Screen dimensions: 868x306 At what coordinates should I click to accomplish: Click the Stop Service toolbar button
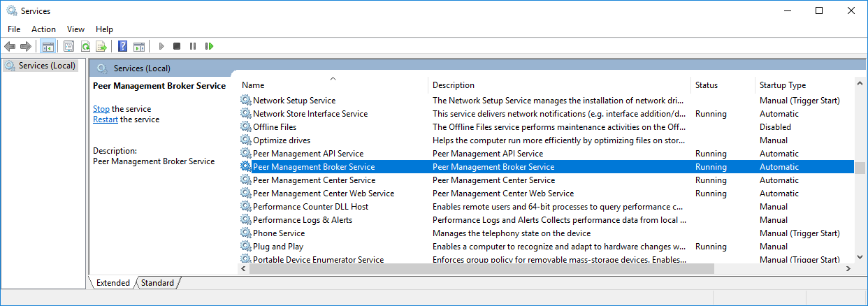coord(177,47)
